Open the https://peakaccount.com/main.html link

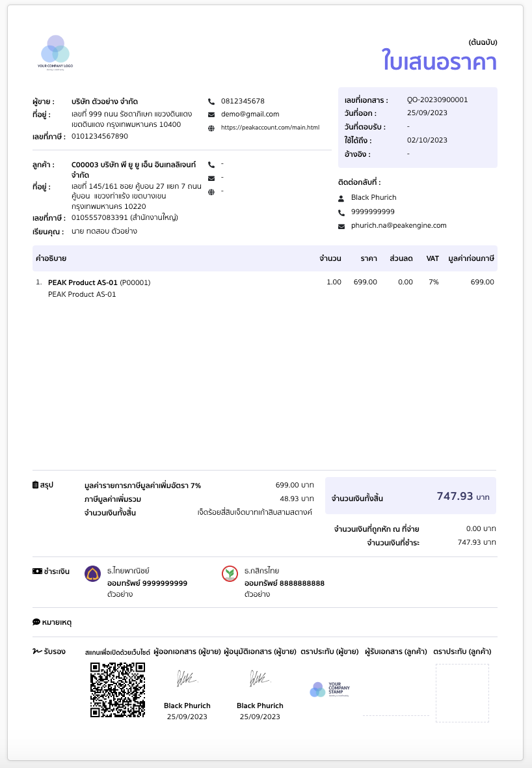270,128
